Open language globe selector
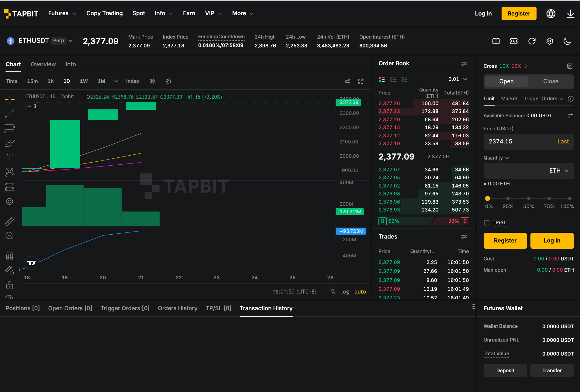Image resolution: width=580 pixels, height=392 pixels. coord(551,13)
